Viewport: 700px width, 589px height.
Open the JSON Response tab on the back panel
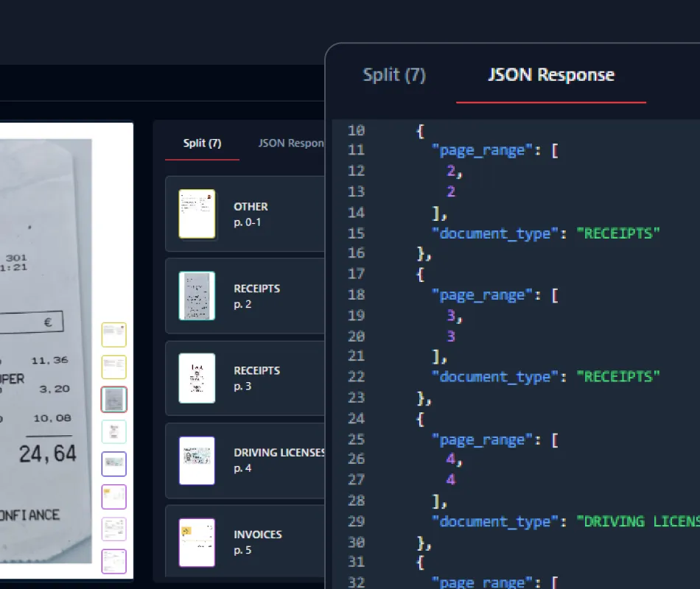(x=290, y=144)
